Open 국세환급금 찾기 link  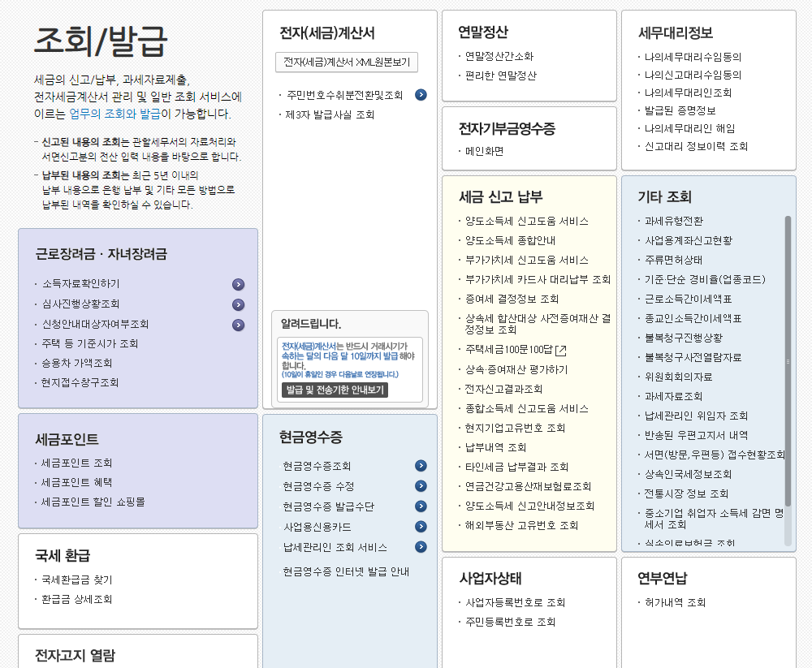[x=76, y=580]
